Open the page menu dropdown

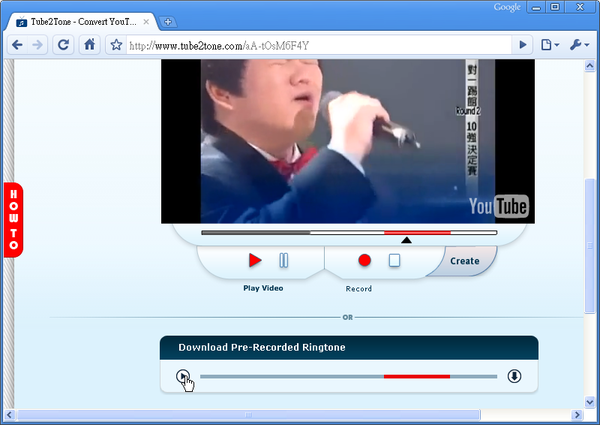[549, 45]
